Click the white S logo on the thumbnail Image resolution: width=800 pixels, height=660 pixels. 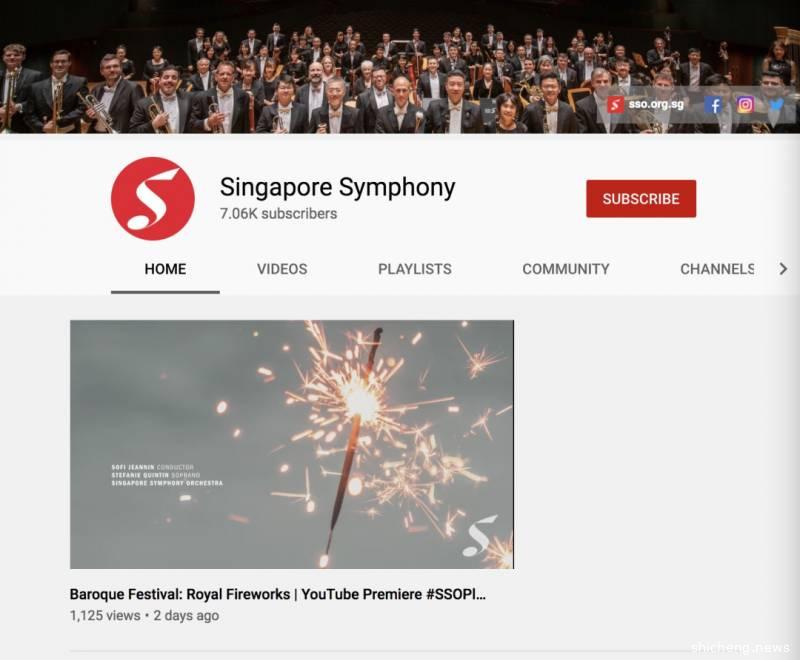tap(480, 537)
